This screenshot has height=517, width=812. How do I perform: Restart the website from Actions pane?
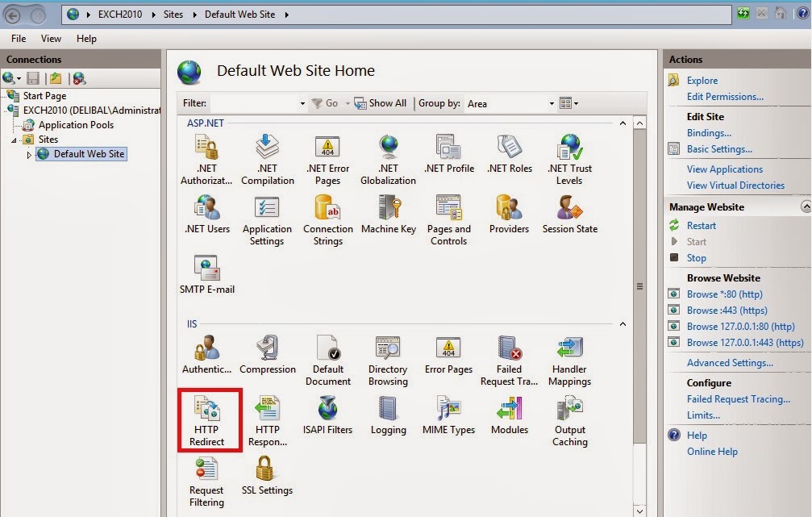pos(701,226)
